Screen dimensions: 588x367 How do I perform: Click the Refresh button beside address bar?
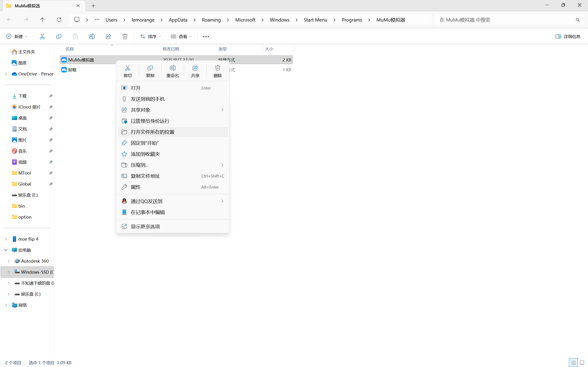[59, 20]
